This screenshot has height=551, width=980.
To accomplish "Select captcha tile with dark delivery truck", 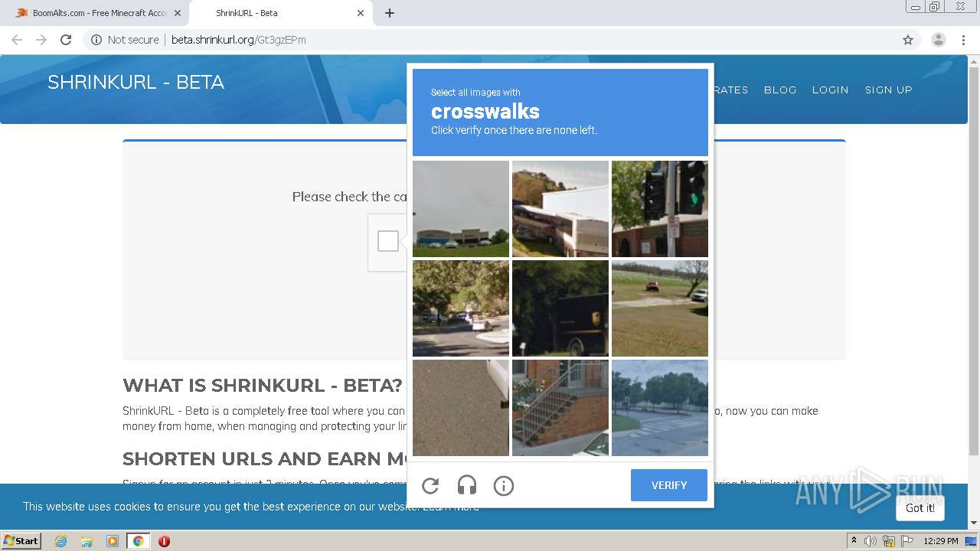I will (x=560, y=308).
